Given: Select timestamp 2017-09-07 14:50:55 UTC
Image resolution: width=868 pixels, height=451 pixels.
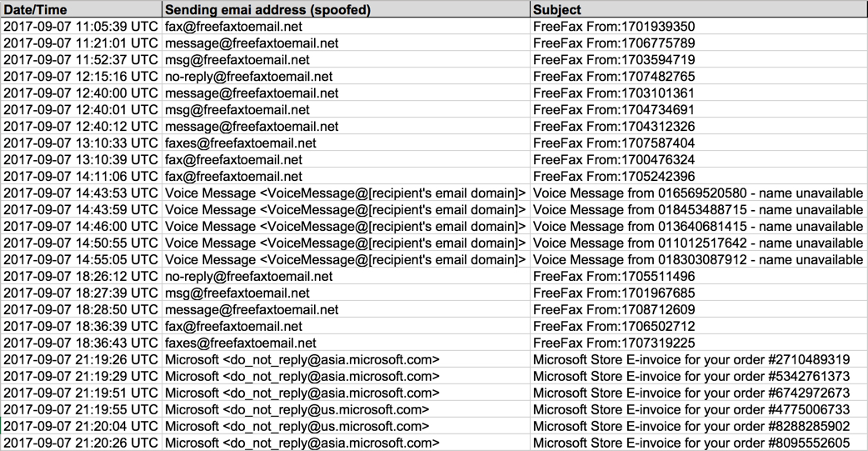Looking at the screenshot, I should pyautogui.click(x=81, y=243).
